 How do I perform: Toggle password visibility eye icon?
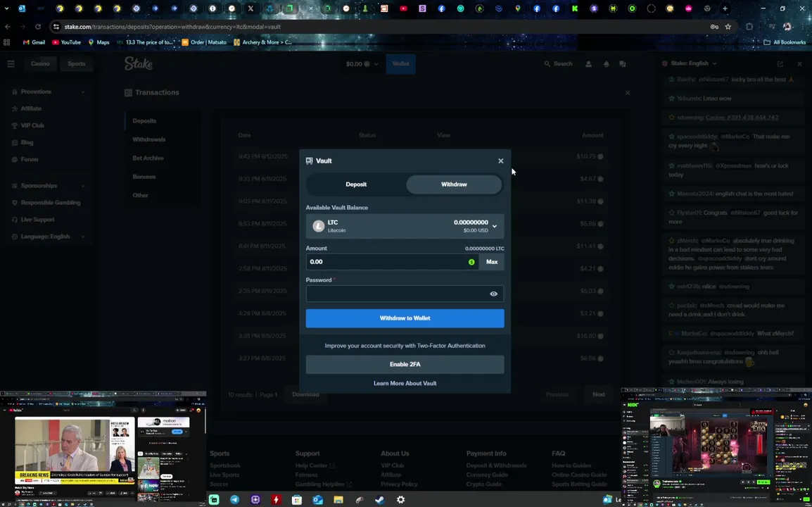click(493, 294)
